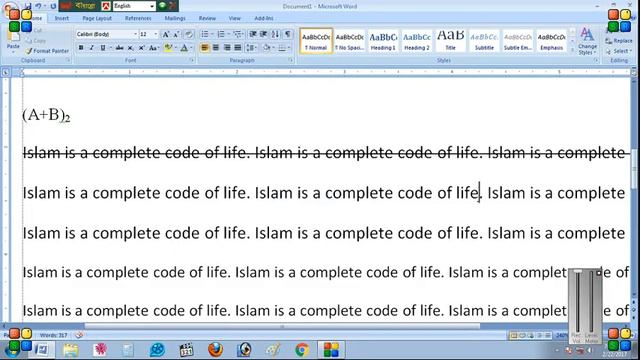640x360 pixels.
Task: Open the View tab
Action: 234,18
